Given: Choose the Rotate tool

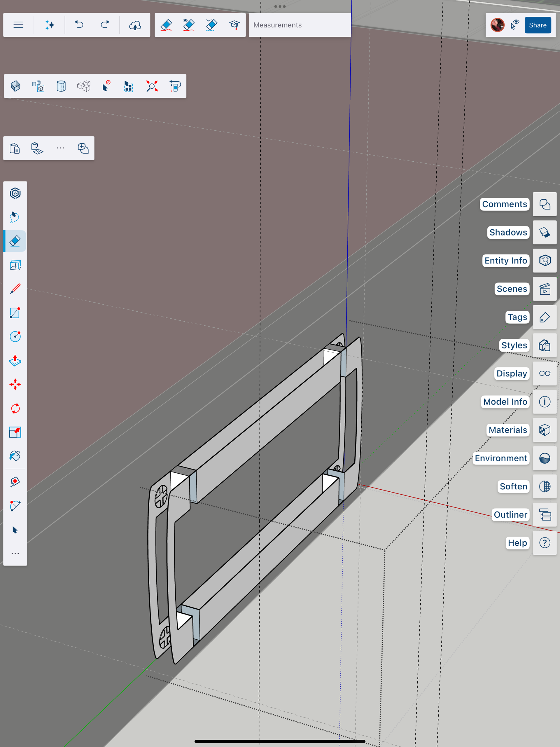Looking at the screenshot, I should [15, 409].
